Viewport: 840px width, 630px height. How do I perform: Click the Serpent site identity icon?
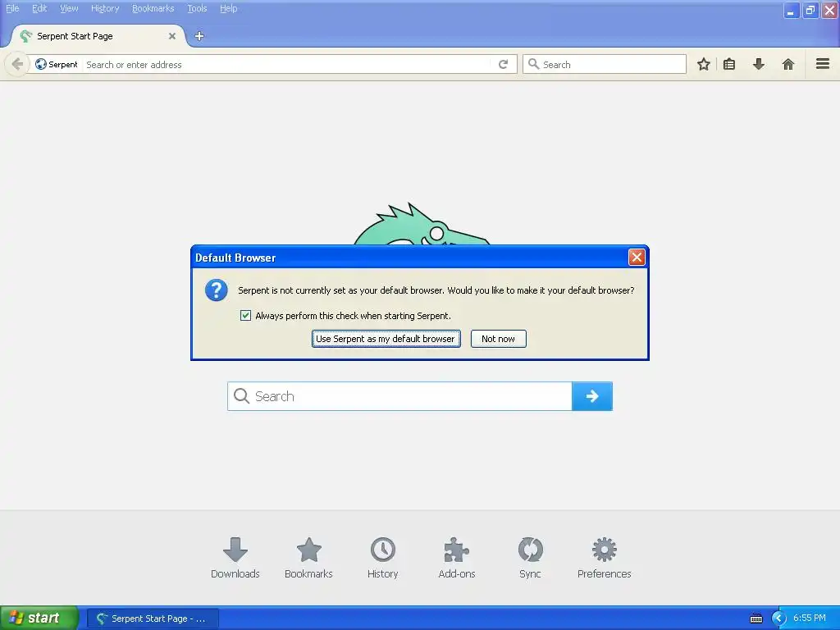tap(41, 64)
